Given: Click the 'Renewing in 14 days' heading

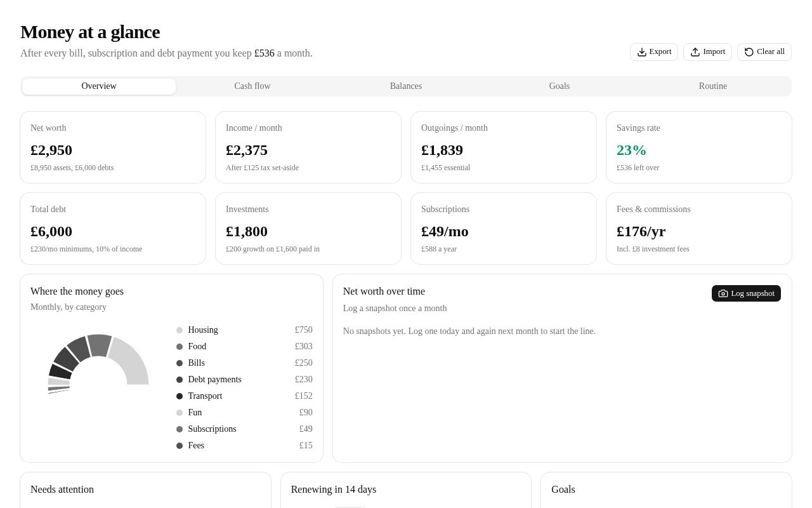Looking at the screenshot, I should (x=334, y=490).
